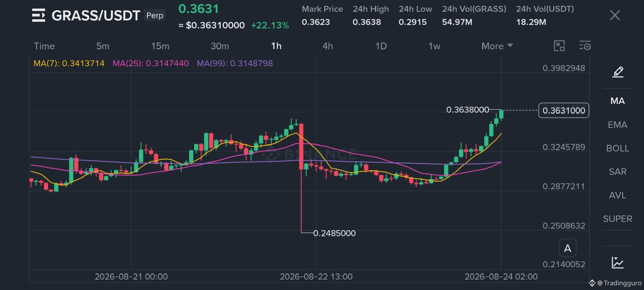Image resolution: width=644 pixels, height=290 pixels.
Task: Click the chart low label 0.2485000
Action: (335, 233)
